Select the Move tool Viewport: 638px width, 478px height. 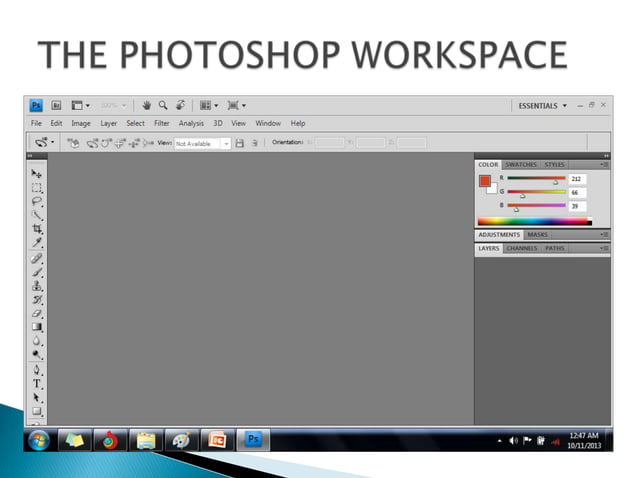click(37, 174)
